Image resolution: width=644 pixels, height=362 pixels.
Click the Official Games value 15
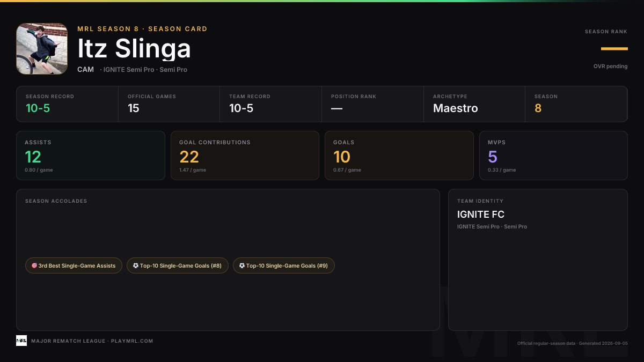click(x=134, y=108)
